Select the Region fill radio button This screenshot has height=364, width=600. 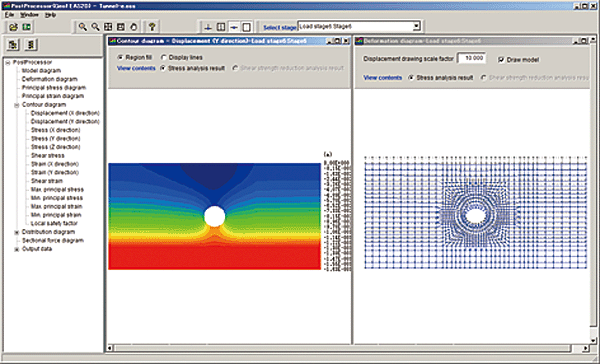[121, 57]
